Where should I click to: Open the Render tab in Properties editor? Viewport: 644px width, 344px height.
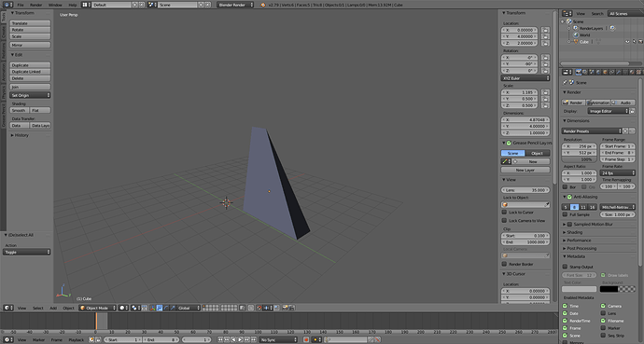pyautogui.click(x=579, y=72)
